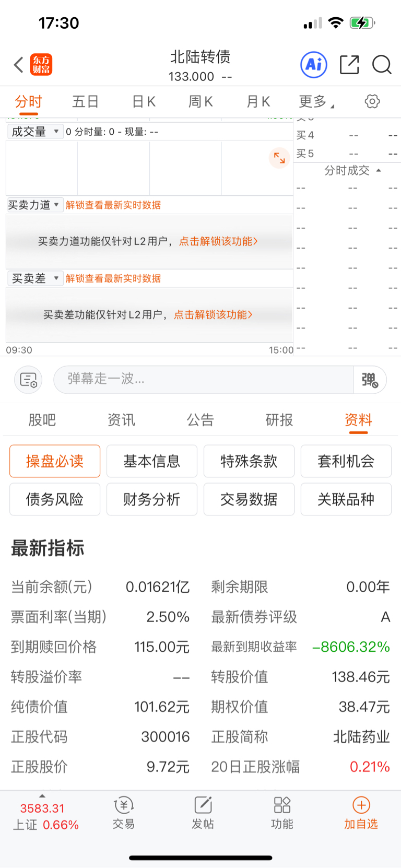Switch to the 月K chart tab
Viewport: 401px width, 868px height.
click(258, 101)
